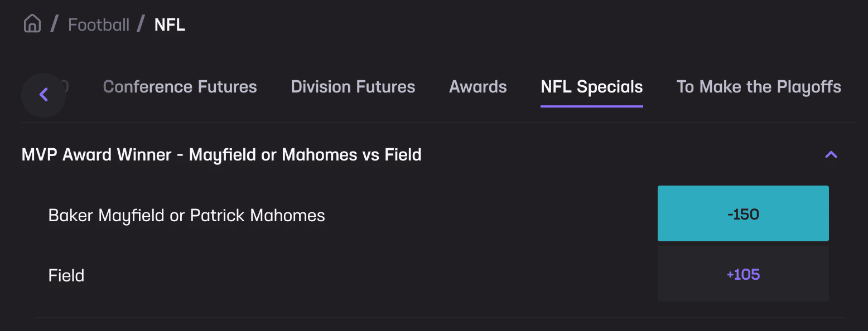Click the Baker Mayfield or Patrick Mahomes row
This screenshot has width=868, height=331.
coord(187,215)
